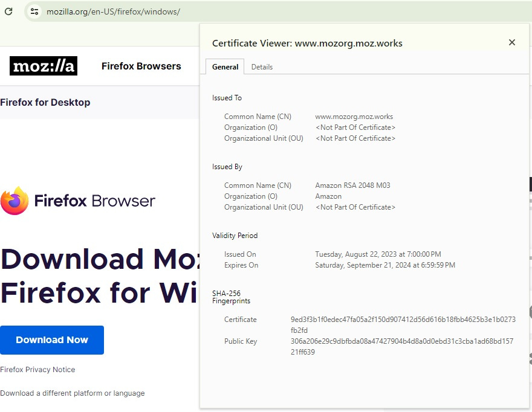Select the Issued To common name www.mozorg.moz.works
This screenshot has width=532, height=412.
[x=354, y=117]
